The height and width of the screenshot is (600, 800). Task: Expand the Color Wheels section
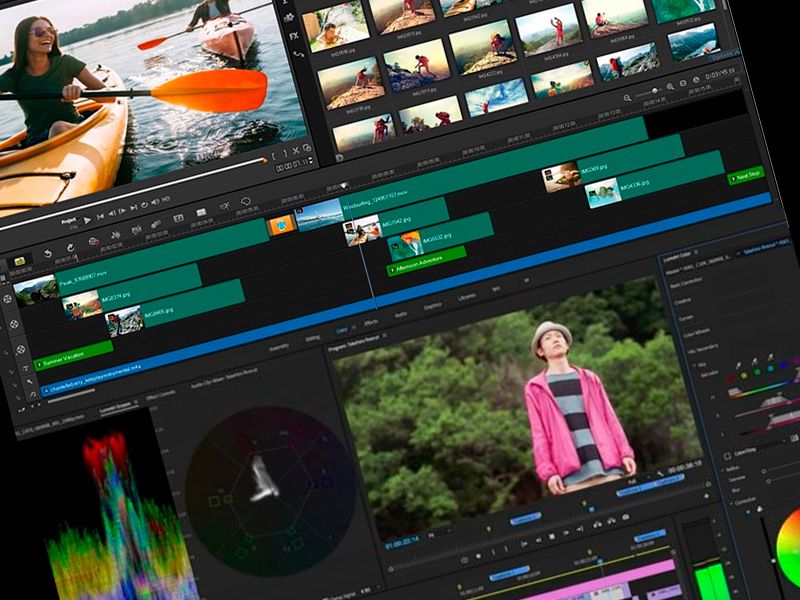pos(697,332)
